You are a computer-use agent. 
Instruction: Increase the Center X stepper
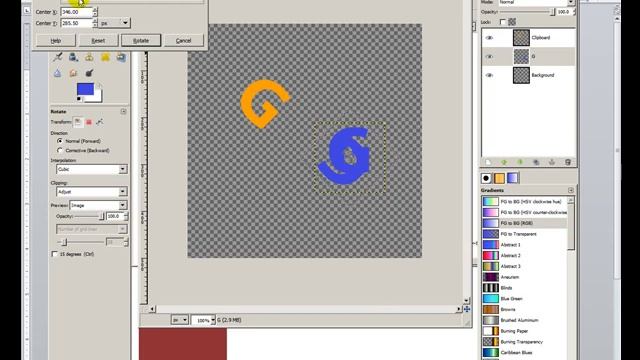[95, 10]
